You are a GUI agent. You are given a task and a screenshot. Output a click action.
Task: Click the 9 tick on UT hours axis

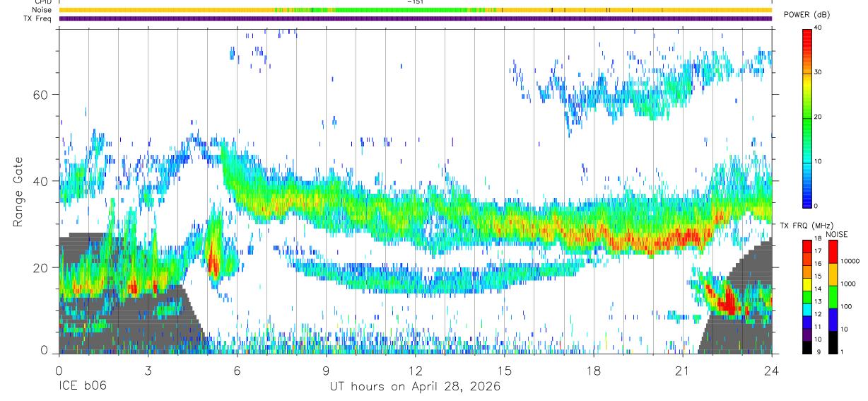[326, 370]
